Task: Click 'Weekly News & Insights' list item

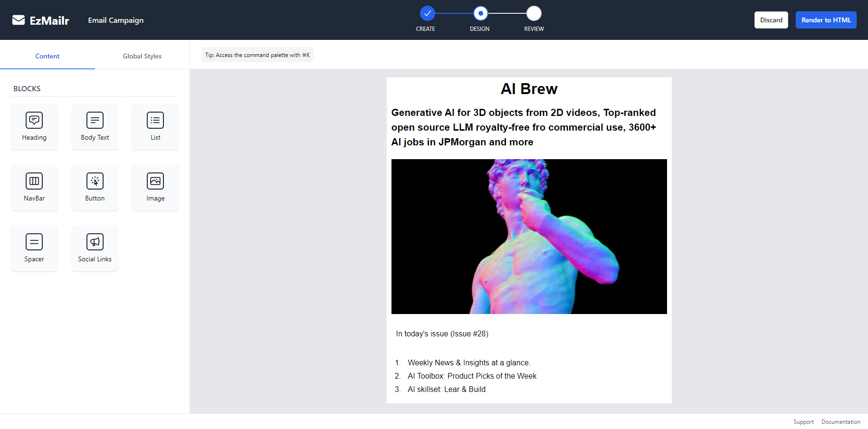Action: click(x=468, y=363)
